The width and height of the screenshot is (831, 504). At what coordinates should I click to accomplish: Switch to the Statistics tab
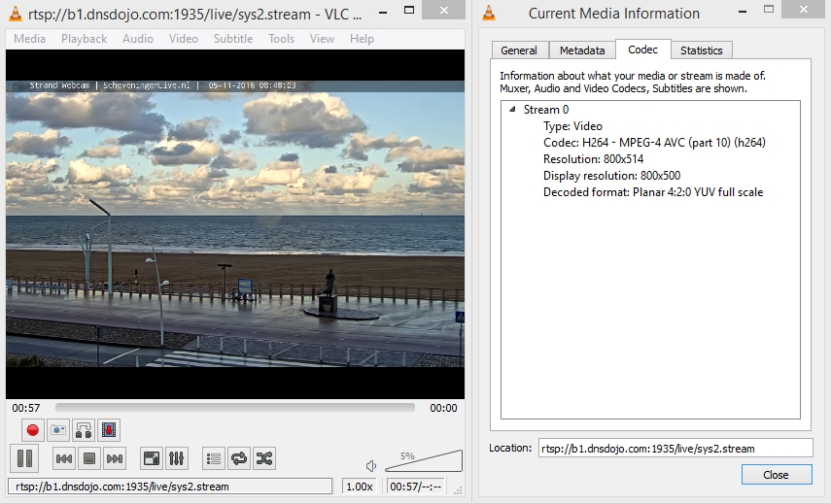701,50
